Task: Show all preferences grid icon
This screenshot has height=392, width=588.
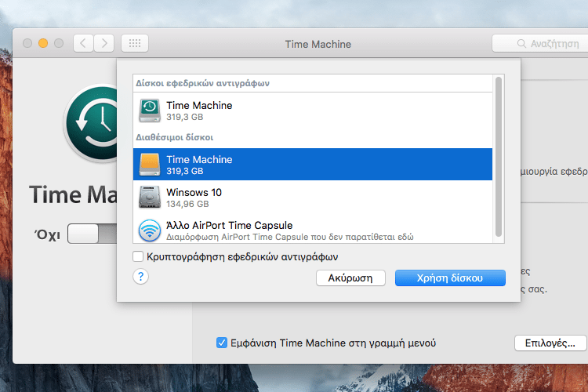Action: pos(135,44)
